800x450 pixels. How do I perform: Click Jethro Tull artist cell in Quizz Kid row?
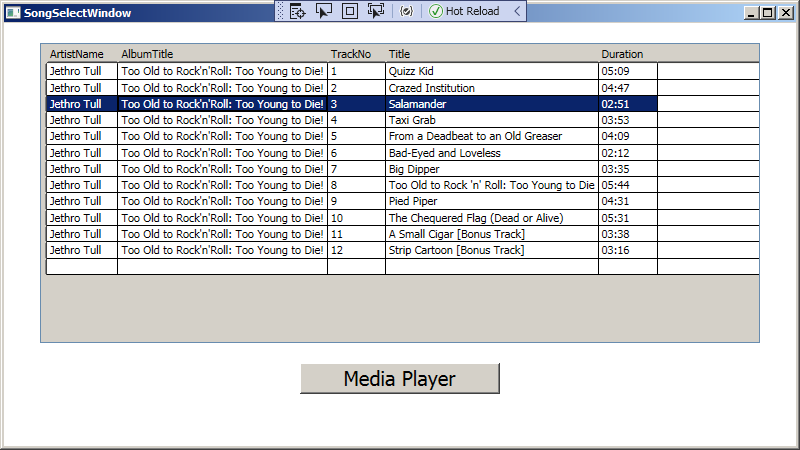(82, 71)
